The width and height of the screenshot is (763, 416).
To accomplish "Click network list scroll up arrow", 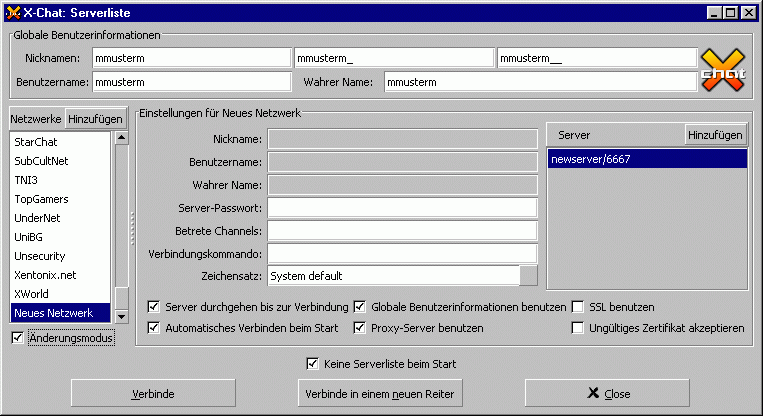I will [122, 138].
